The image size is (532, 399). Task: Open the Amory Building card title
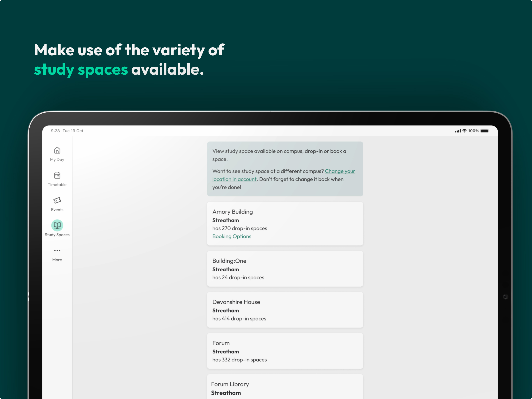(x=233, y=212)
